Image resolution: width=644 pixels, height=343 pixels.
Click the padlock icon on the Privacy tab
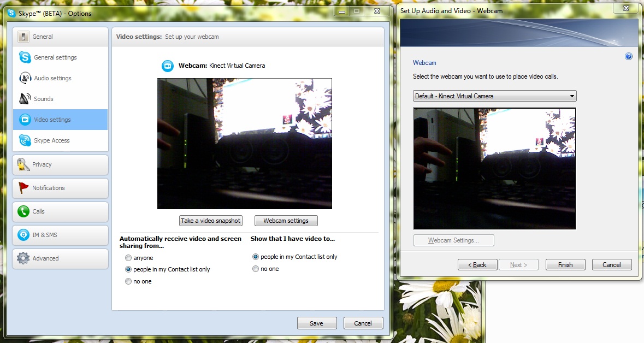(23, 165)
